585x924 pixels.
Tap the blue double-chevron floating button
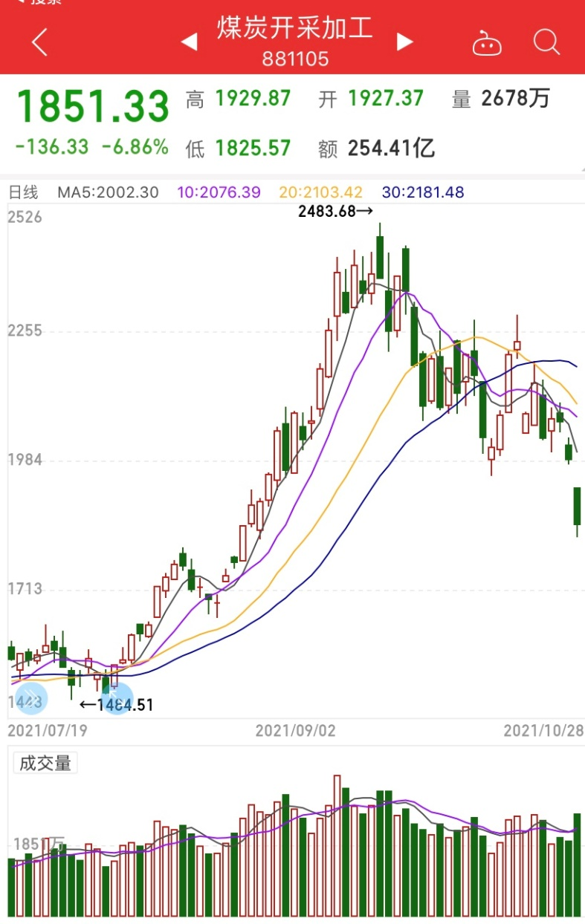[30, 697]
